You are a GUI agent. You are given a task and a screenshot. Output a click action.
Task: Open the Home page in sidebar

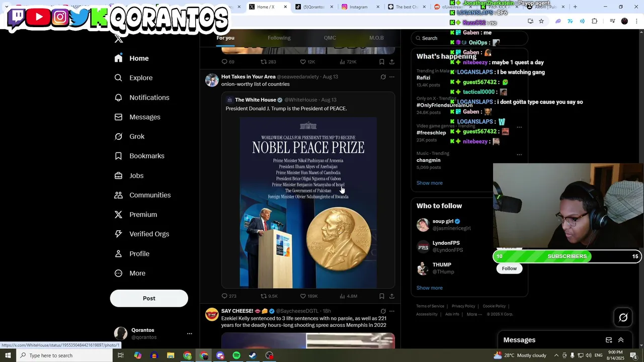(x=131, y=58)
